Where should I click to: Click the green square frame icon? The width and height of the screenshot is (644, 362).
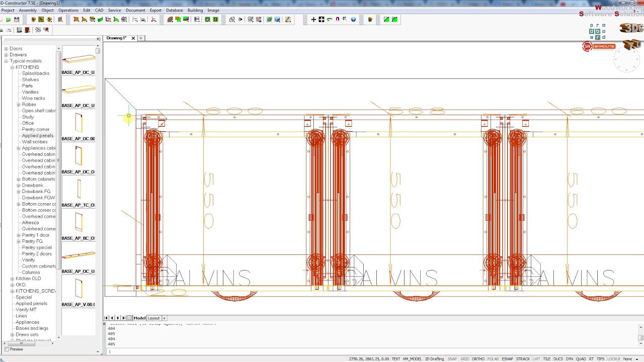click(x=207, y=20)
